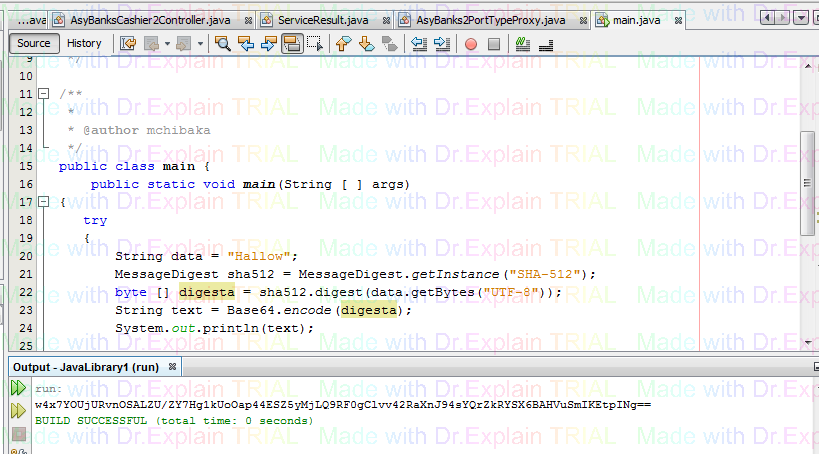Click the try keyword on line 18
Viewport: 819px width, 454px height.
(95, 220)
